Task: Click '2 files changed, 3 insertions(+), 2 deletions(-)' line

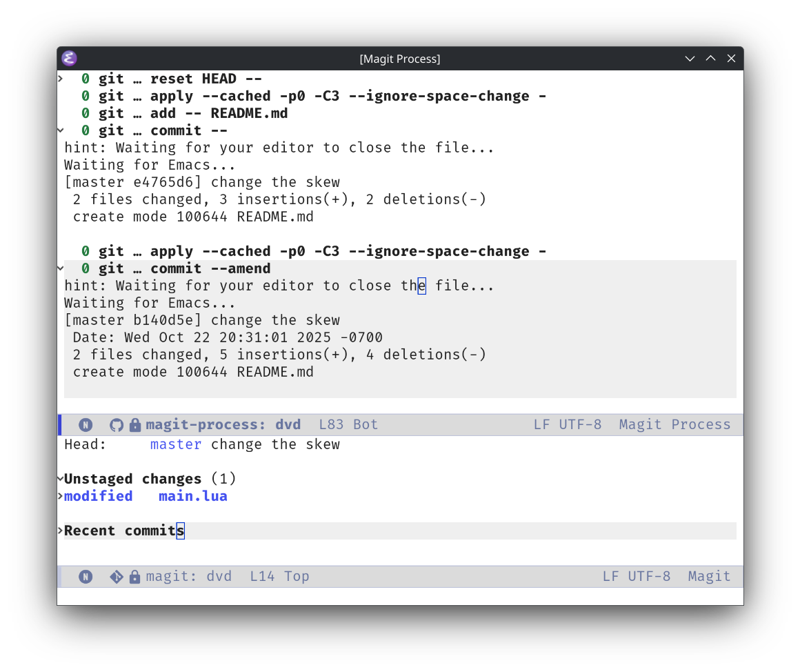Action: coord(279,199)
